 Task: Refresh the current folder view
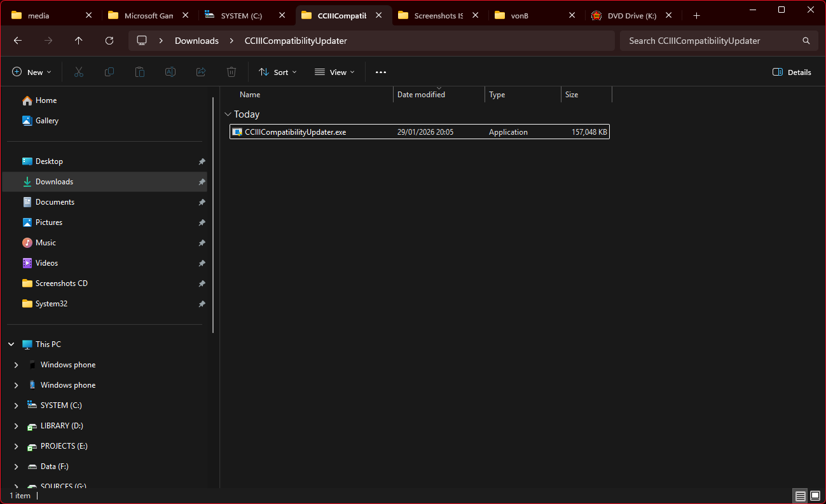109,41
